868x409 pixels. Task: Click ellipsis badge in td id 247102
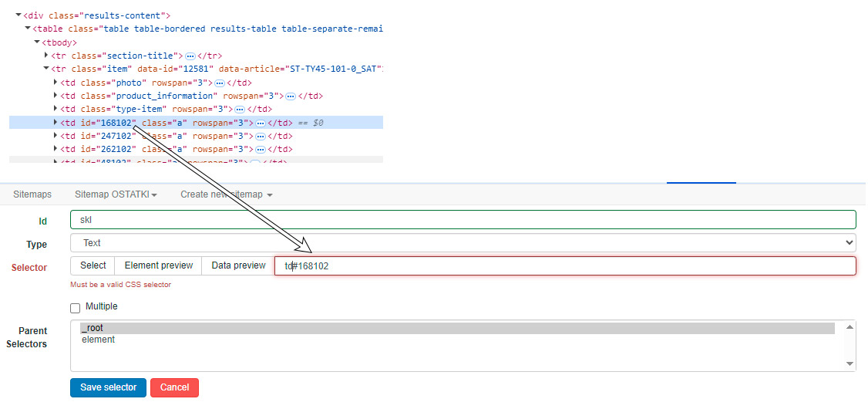261,137
